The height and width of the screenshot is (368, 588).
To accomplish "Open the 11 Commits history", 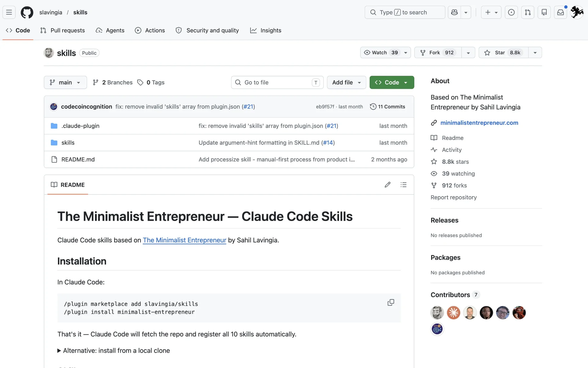I will pos(388,107).
